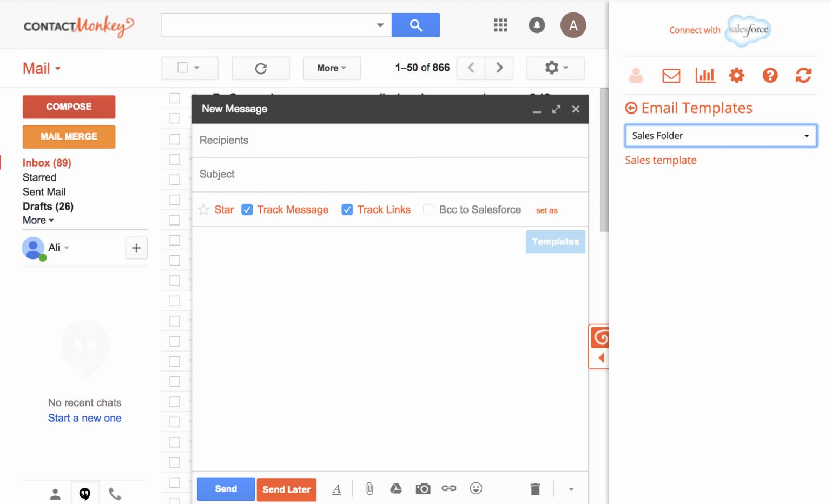
Task: Attach files with the paperclip icon
Action: [x=370, y=489]
